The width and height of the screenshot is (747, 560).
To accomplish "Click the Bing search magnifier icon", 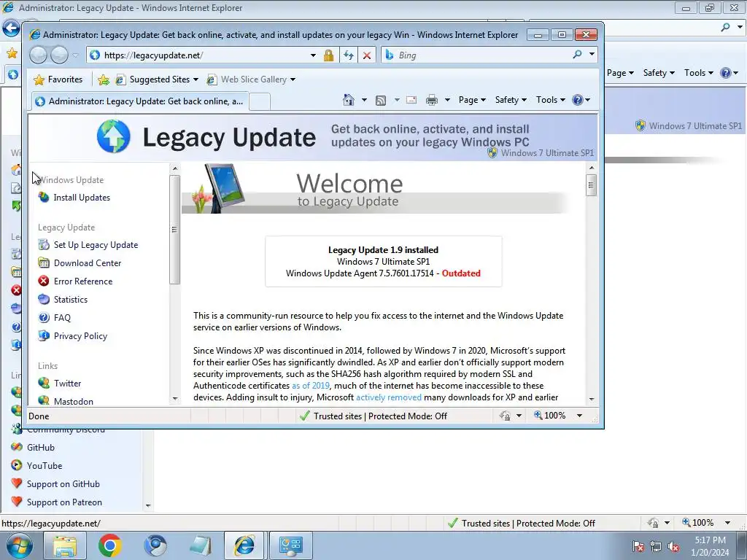I will [x=578, y=55].
